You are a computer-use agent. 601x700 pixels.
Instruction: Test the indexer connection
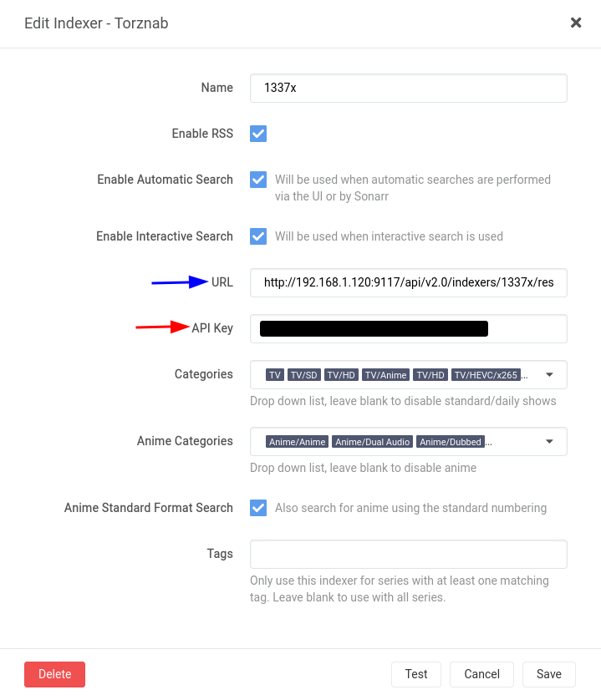416,674
